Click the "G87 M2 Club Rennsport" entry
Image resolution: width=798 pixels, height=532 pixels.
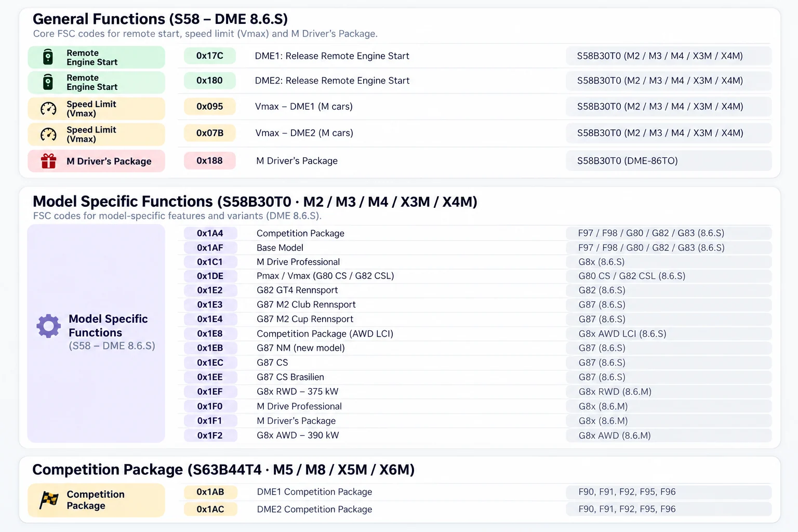[x=306, y=304]
